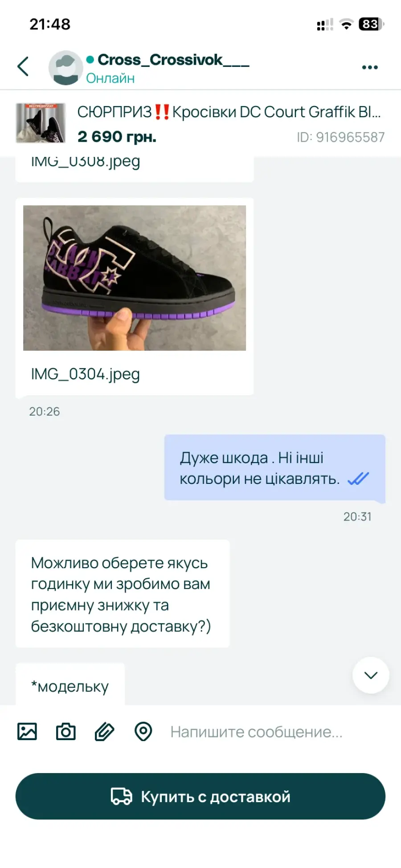Viewport: 401px width, 868px height.
Task: Tap the Cross_Crossivok___ username
Action: tap(173, 60)
